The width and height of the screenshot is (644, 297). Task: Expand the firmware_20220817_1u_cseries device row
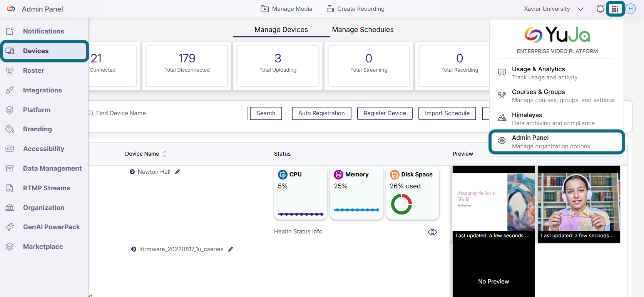pos(134,249)
